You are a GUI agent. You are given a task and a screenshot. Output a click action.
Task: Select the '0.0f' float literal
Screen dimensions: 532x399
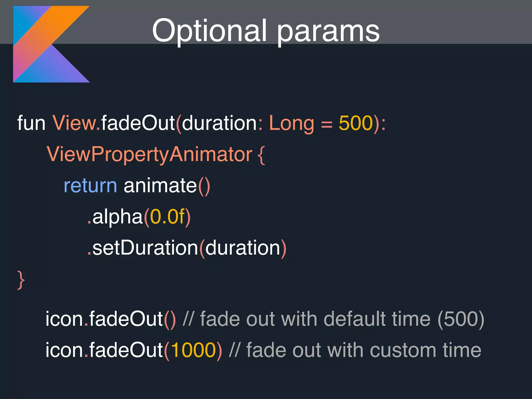167,217
